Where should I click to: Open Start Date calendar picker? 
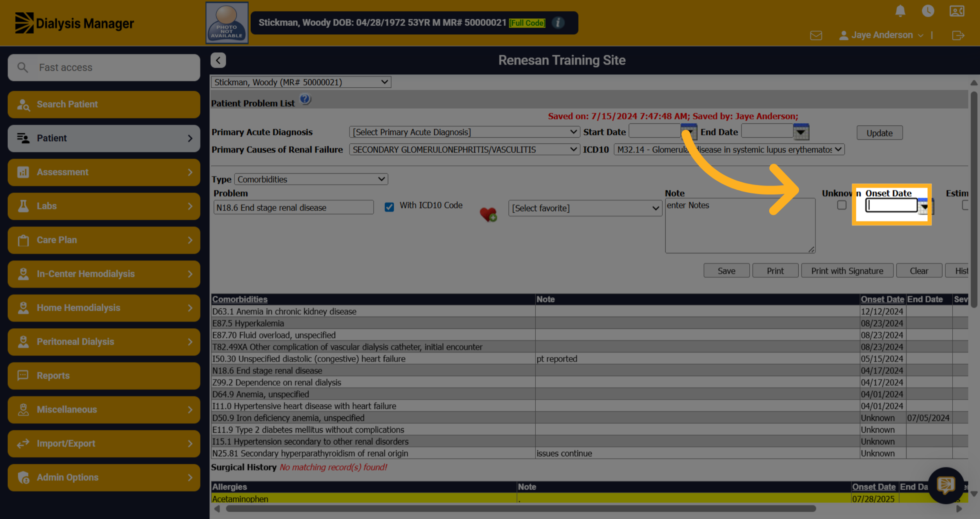(x=689, y=132)
